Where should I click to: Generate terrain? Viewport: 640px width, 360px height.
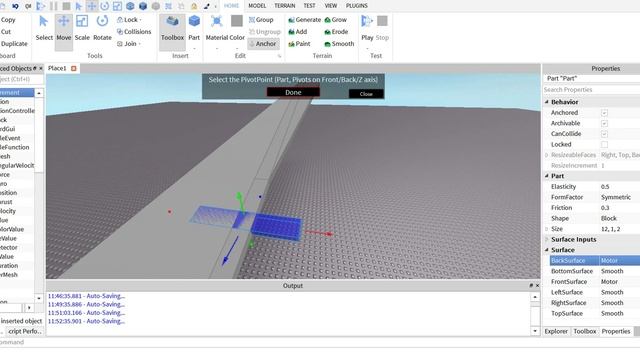point(304,20)
